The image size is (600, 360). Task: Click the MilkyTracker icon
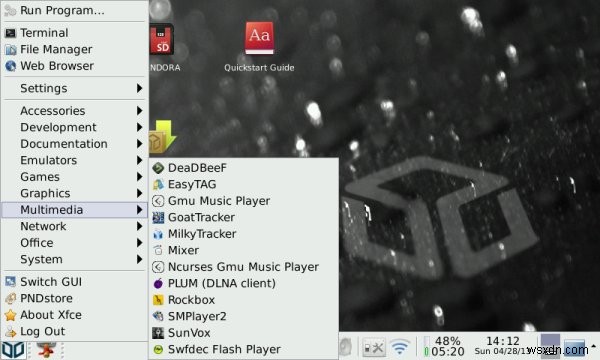click(158, 234)
